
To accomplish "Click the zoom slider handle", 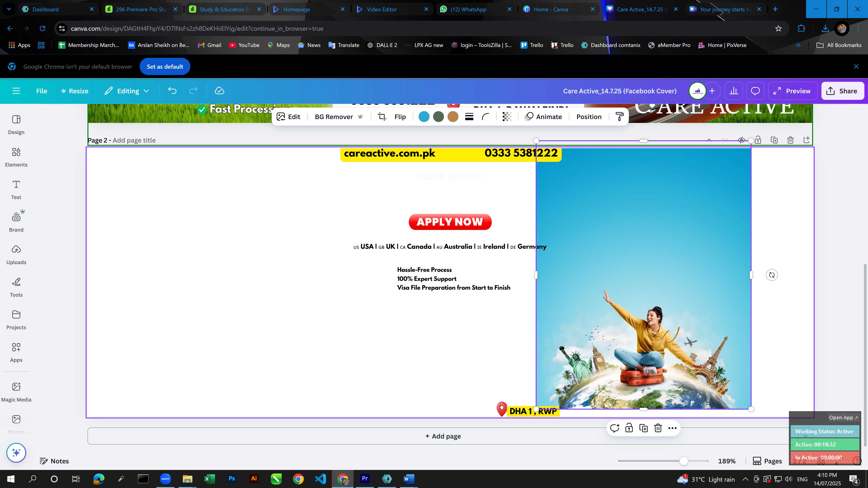I will 683,461.
